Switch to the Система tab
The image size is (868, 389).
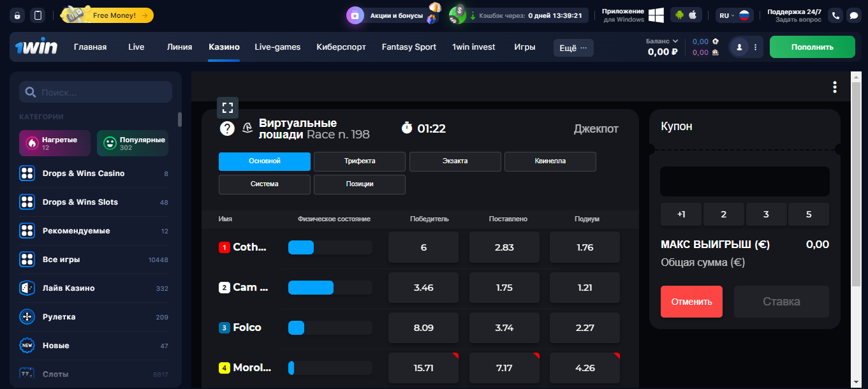[x=265, y=184]
